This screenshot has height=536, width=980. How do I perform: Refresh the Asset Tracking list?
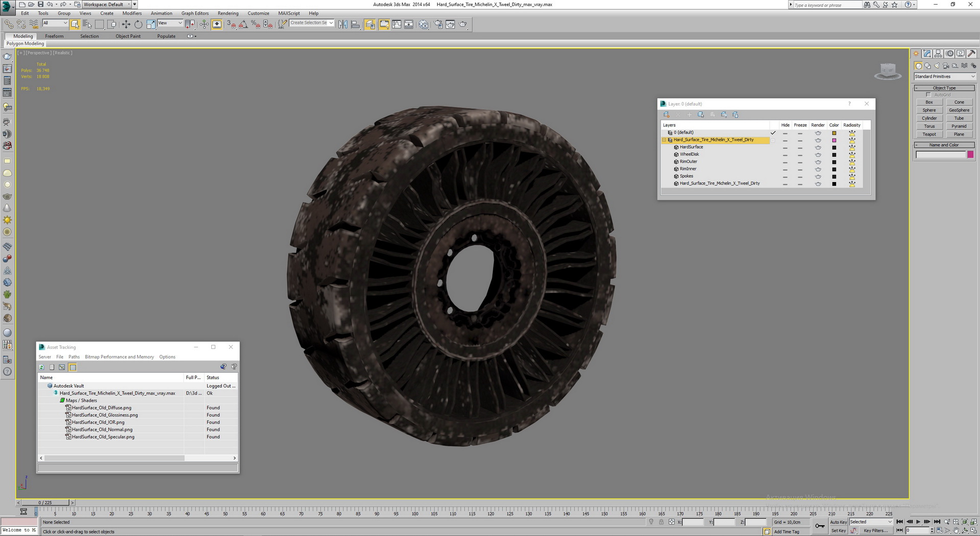click(x=42, y=367)
